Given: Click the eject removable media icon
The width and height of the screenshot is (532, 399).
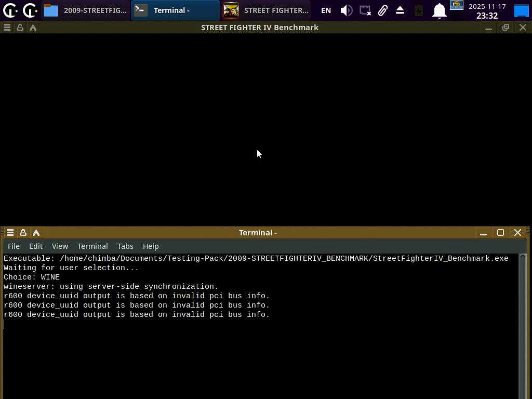Looking at the screenshot, I should coord(400,10).
